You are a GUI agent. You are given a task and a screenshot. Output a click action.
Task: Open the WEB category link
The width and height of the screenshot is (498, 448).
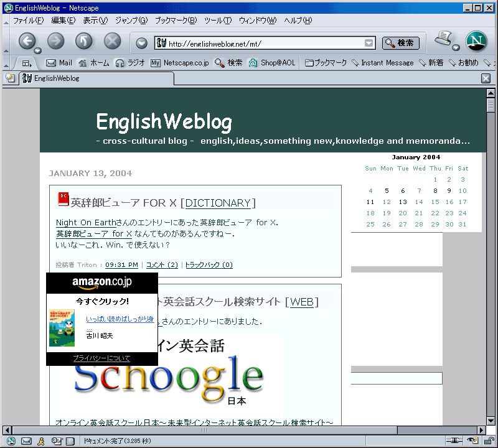302,302
